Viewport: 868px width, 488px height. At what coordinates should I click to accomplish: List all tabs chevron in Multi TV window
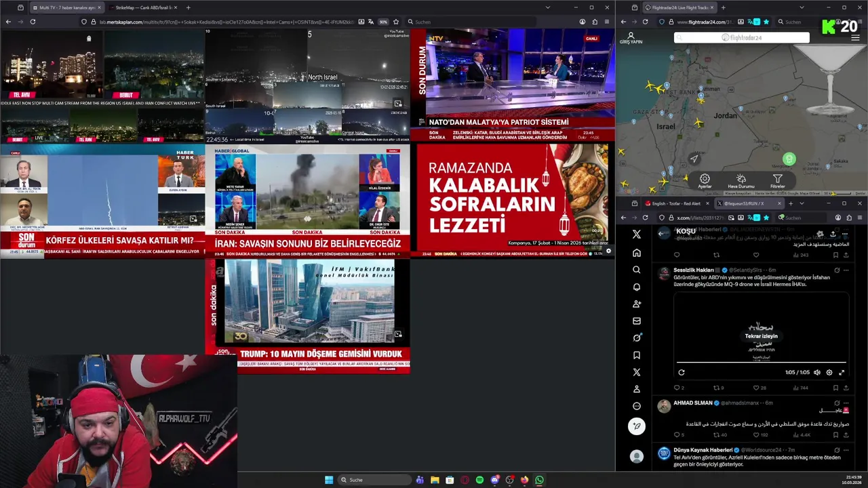coord(547,7)
